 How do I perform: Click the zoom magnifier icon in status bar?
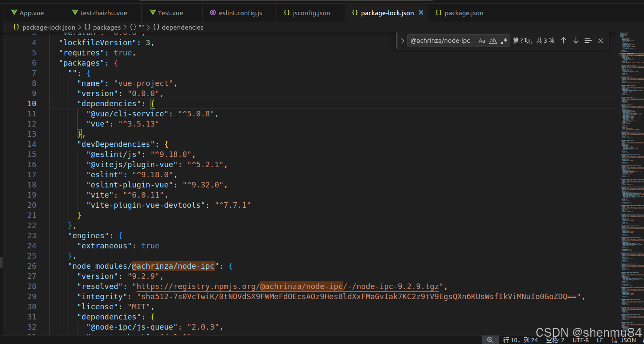coord(490,340)
